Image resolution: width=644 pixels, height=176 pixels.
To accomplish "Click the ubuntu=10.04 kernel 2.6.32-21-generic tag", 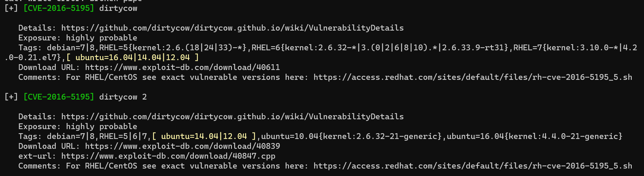I will click(351, 136).
